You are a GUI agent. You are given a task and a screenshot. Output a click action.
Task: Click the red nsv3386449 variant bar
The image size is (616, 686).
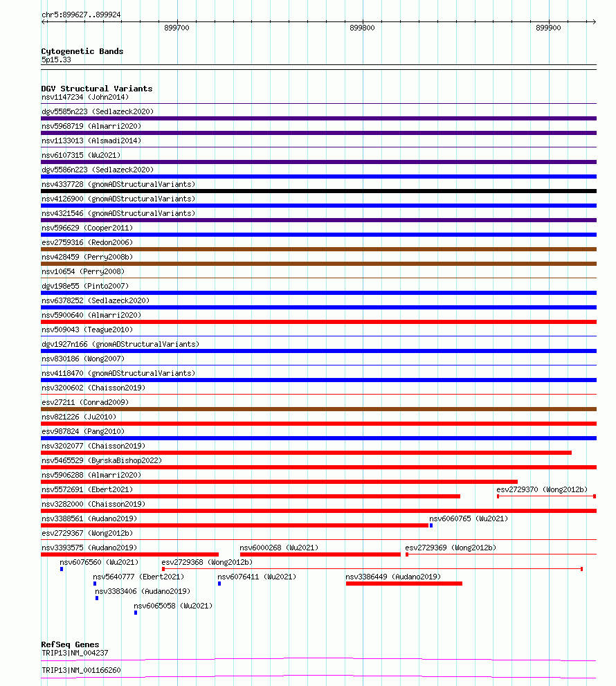coord(404,584)
